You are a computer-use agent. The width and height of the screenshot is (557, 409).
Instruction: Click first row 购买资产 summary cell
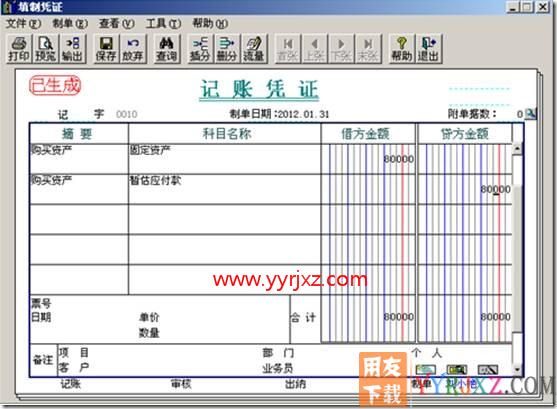click(79, 159)
